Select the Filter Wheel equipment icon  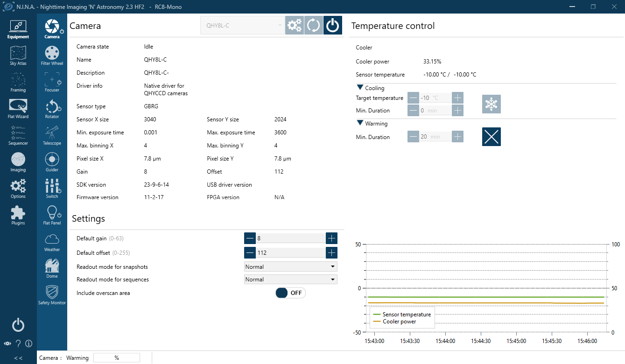pos(52,55)
